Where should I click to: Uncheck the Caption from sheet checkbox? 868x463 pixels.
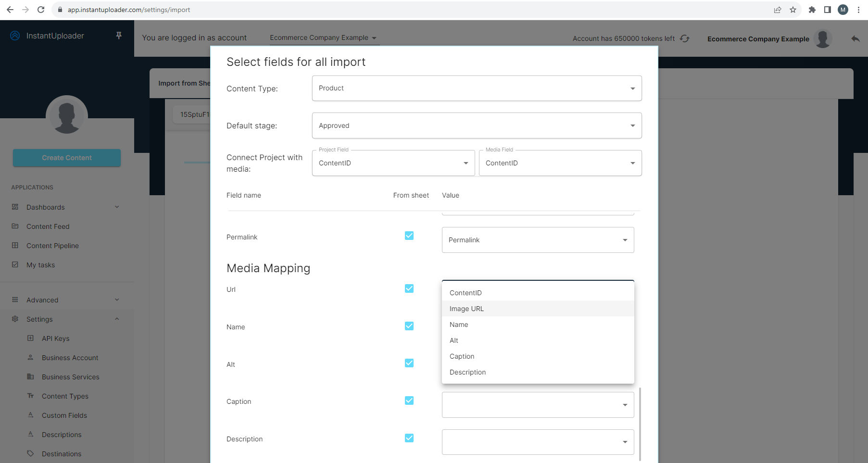click(x=409, y=400)
